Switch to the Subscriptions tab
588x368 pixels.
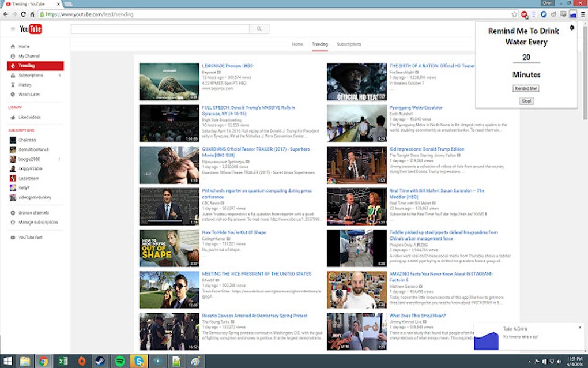(349, 44)
